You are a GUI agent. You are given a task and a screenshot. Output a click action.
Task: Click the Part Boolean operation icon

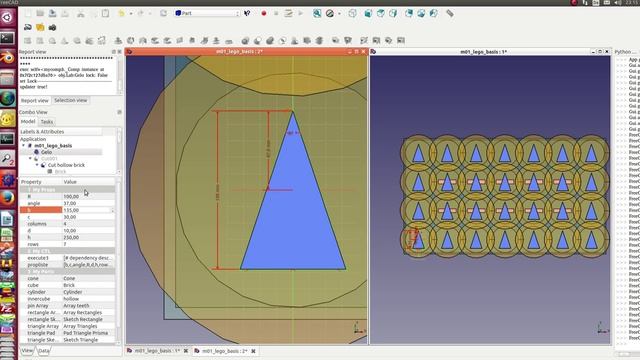245,40
